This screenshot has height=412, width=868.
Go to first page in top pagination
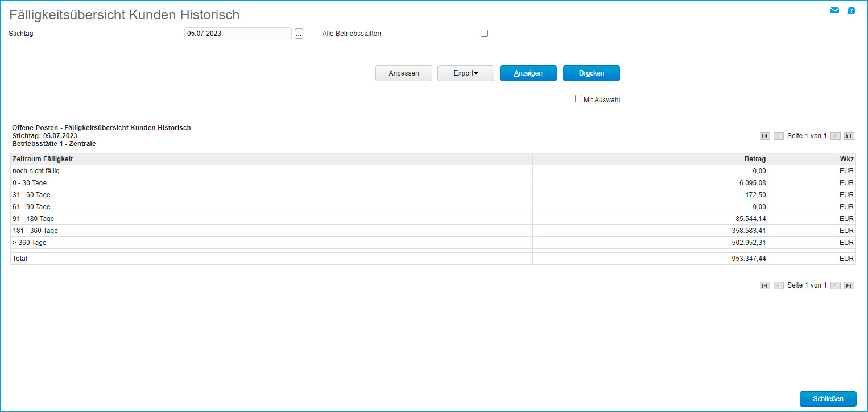[764, 136]
